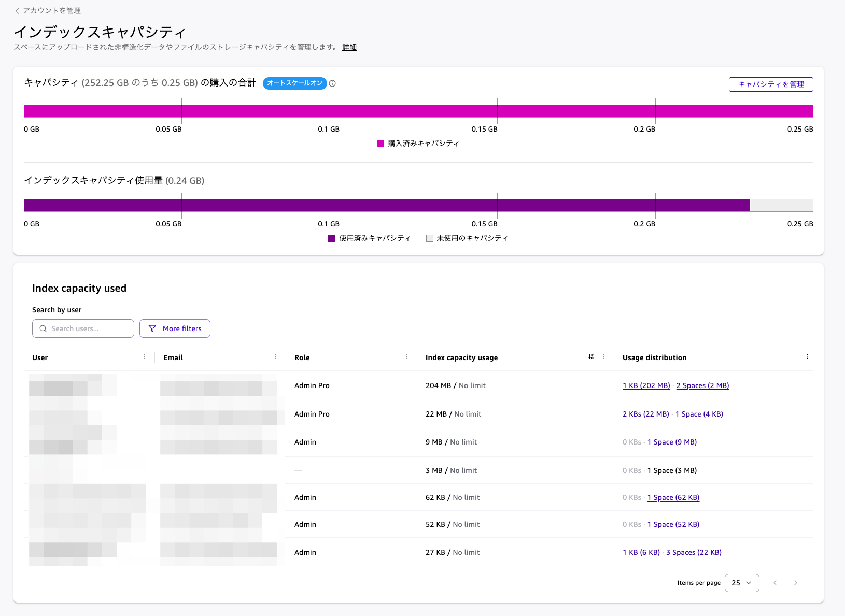Click the 52 KB / No limit cell
Viewport: 845px width, 616px height.
click(x=453, y=524)
